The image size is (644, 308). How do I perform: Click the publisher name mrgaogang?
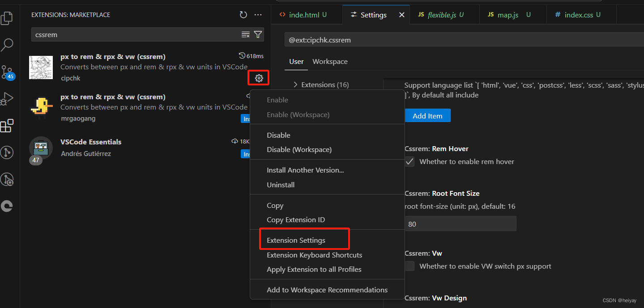[78, 118]
